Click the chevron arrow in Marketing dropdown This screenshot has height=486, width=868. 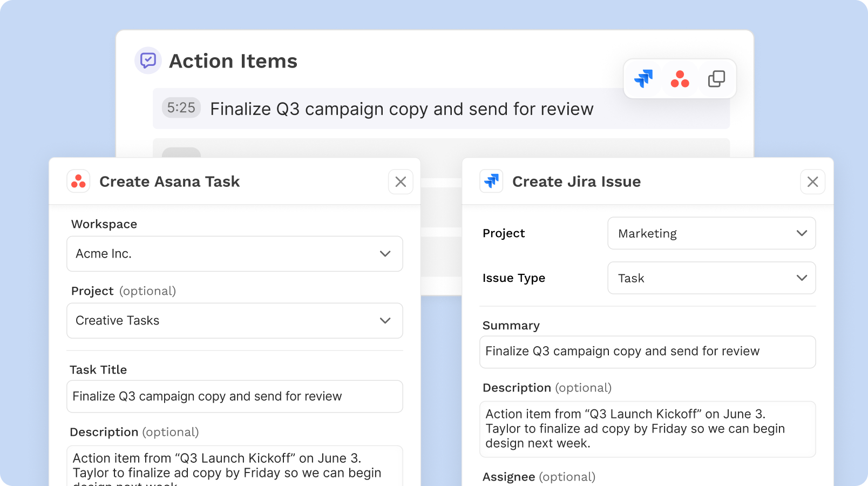pos(802,233)
